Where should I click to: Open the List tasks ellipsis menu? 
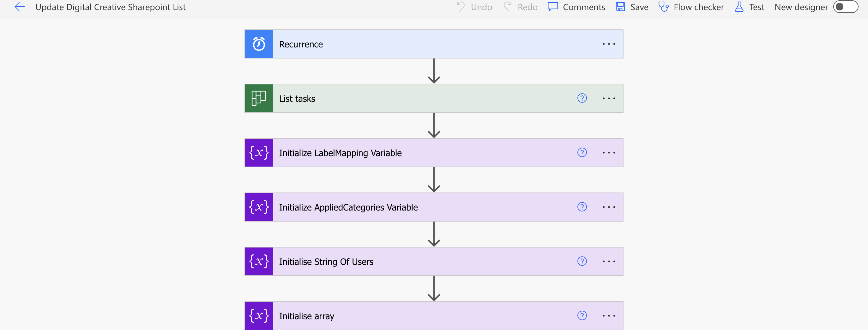point(609,98)
